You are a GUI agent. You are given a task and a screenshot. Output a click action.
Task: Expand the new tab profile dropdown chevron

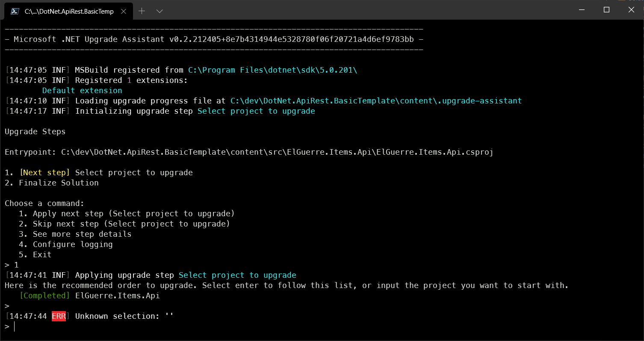click(x=160, y=11)
